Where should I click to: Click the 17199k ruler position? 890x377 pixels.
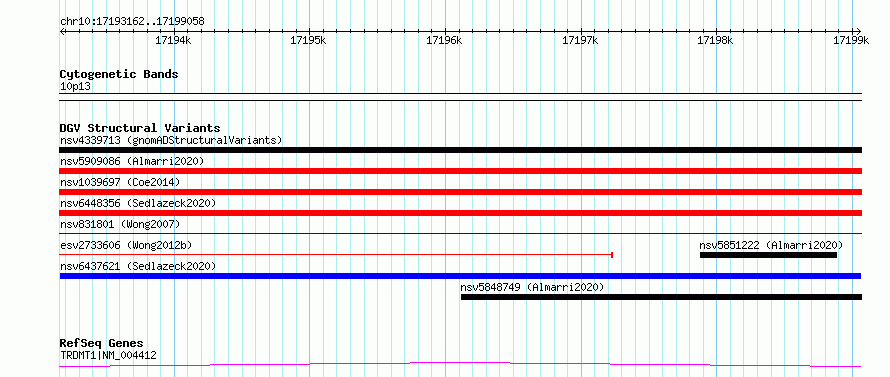[851, 40]
